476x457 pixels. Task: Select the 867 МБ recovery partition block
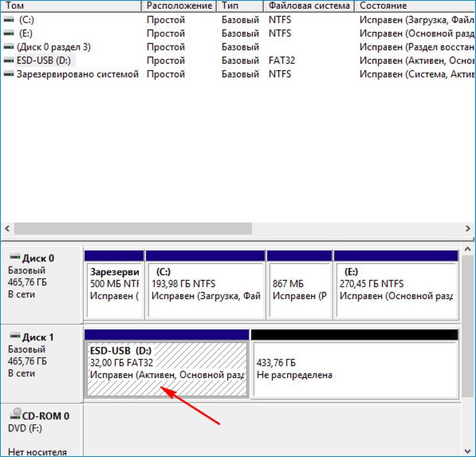tap(299, 290)
